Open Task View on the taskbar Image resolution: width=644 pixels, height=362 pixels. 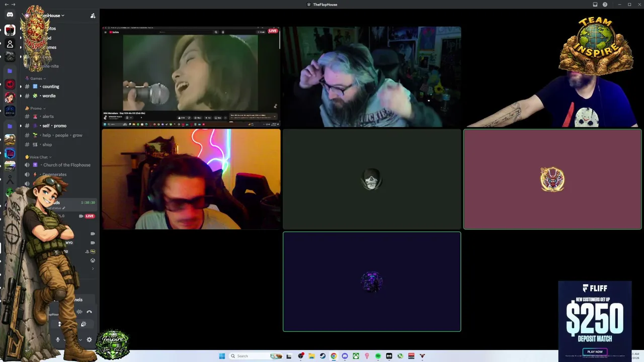(x=289, y=356)
